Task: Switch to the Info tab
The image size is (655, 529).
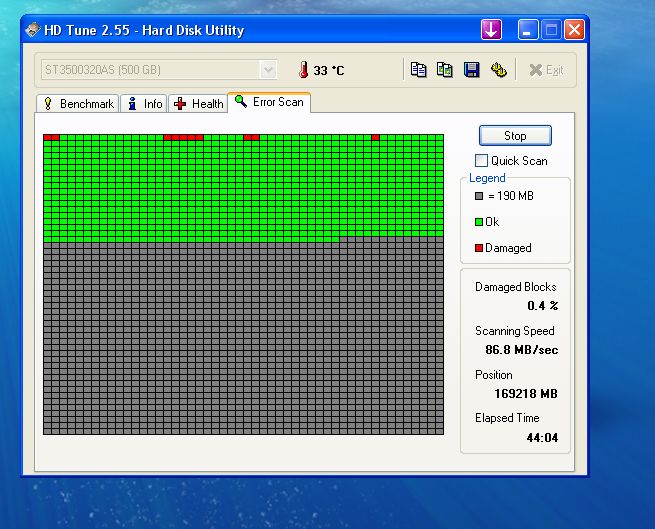Action: (x=144, y=104)
